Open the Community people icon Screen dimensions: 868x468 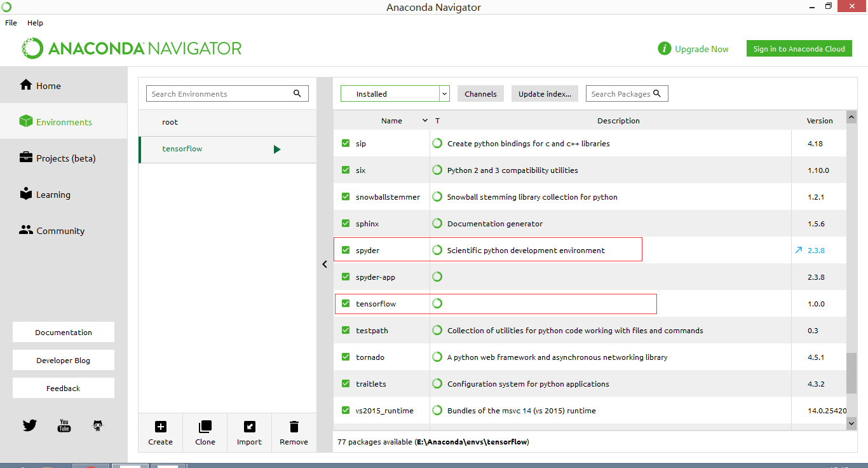[x=26, y=230]
